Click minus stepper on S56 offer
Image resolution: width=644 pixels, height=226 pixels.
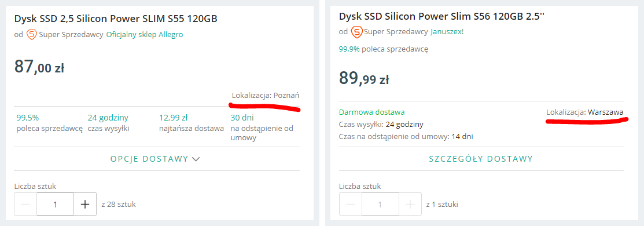(x=350, y=204)
